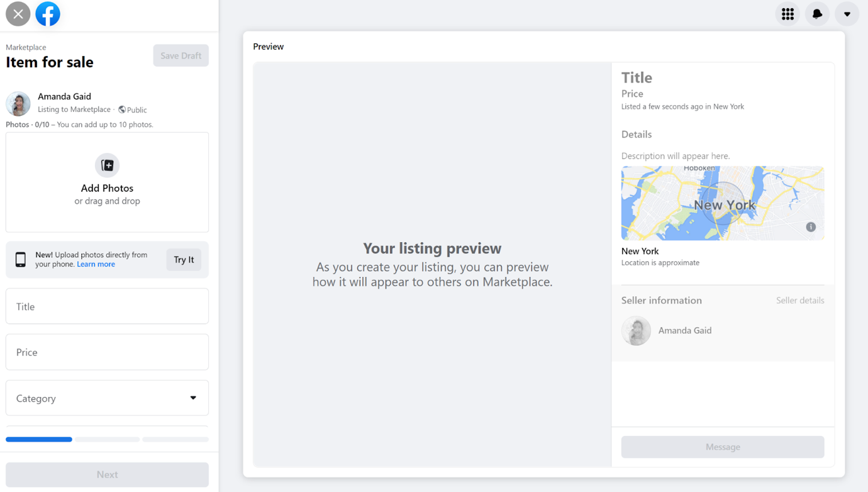Click into the Title field
868x492 pixels.
click(107, 306)
